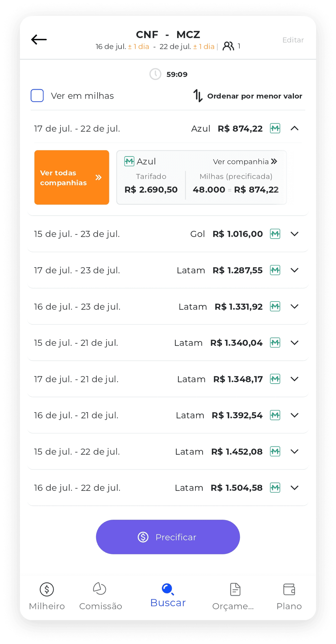The width and height of the screenshot is (336, 644).
Task: Click the orange Ver todas companhias button
Action: click(72, 177)
